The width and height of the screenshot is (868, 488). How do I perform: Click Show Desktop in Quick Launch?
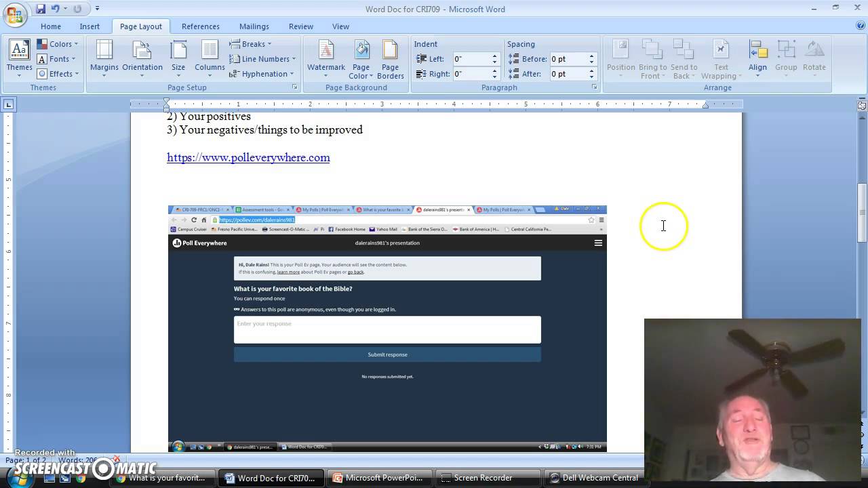coord(51,478)
